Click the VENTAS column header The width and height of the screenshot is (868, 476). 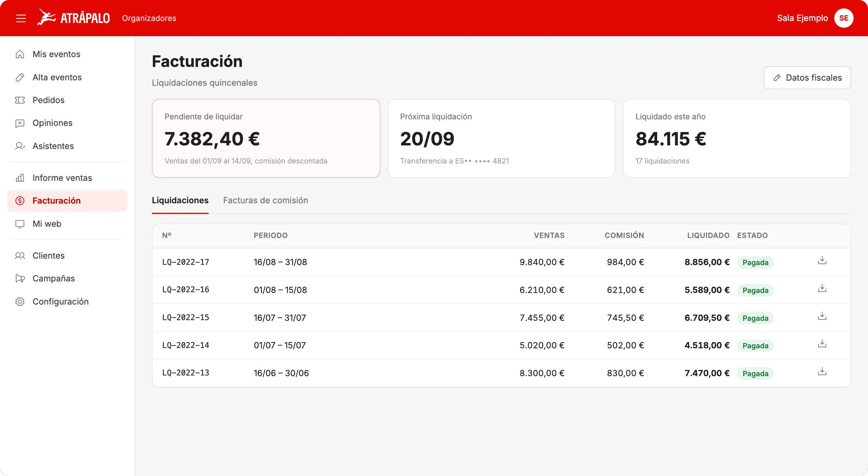549,235
